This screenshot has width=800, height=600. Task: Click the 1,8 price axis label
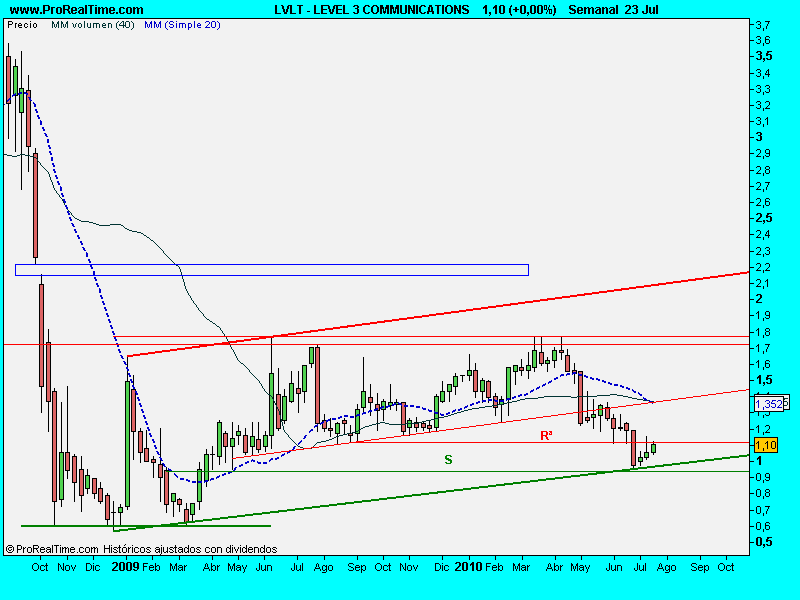tap(763, 332)
